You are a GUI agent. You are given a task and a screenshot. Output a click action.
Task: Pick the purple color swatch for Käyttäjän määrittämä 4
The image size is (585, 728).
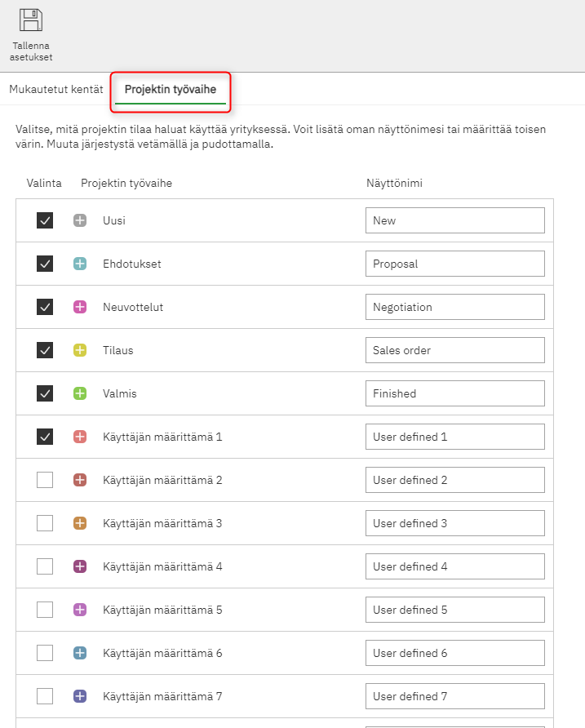(80, 566)
